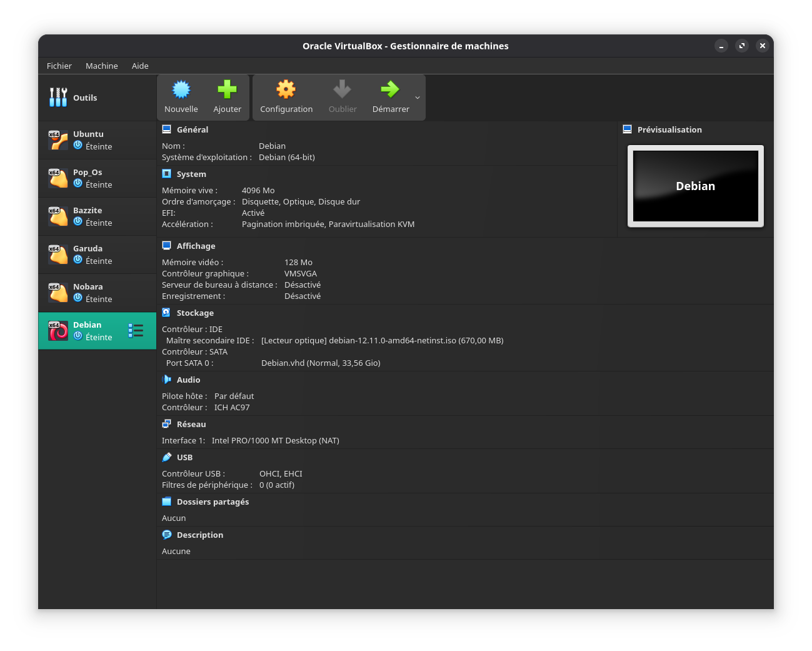
Task: Expand the Démarrer dropdown arrow
Action: click(x=418, y=98)
